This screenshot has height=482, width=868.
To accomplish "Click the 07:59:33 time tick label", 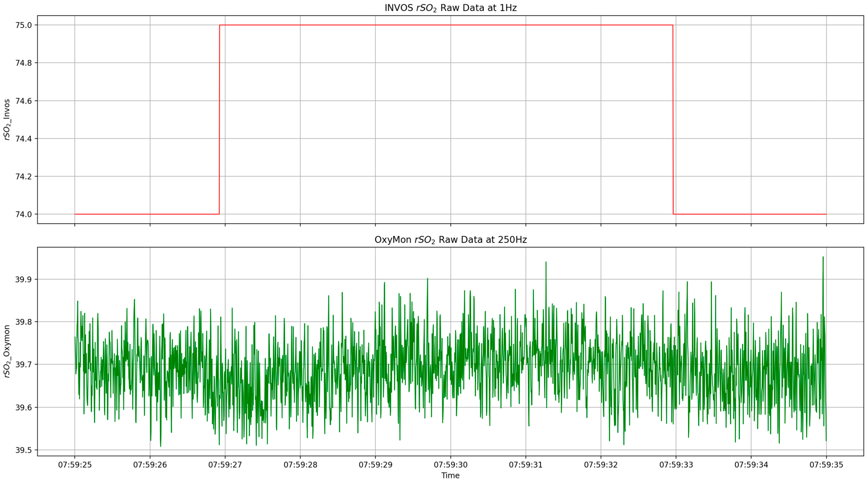I will coord(676,465).
